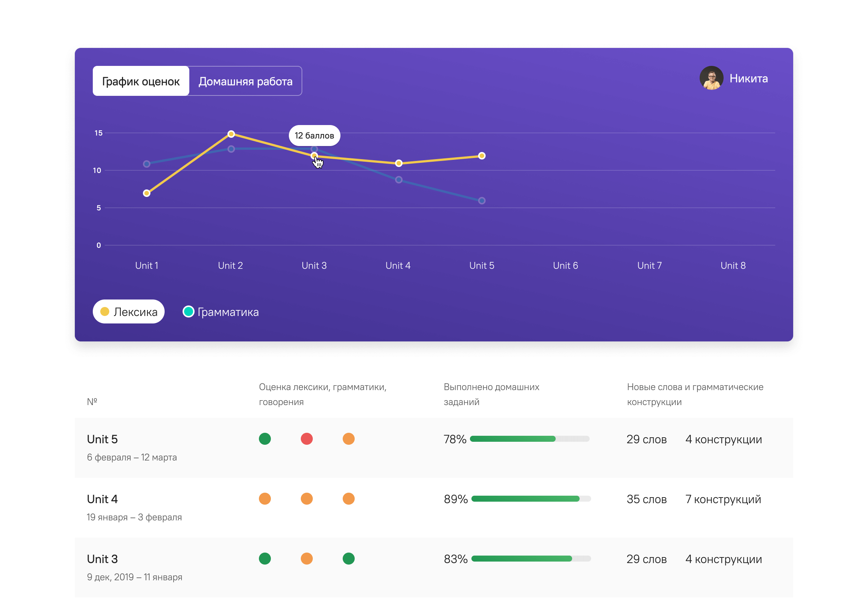Click the 12 баллов tooltip bubble
Viewport: 868px width, 599px height.
pyautogui.click(x=314, y=136)
